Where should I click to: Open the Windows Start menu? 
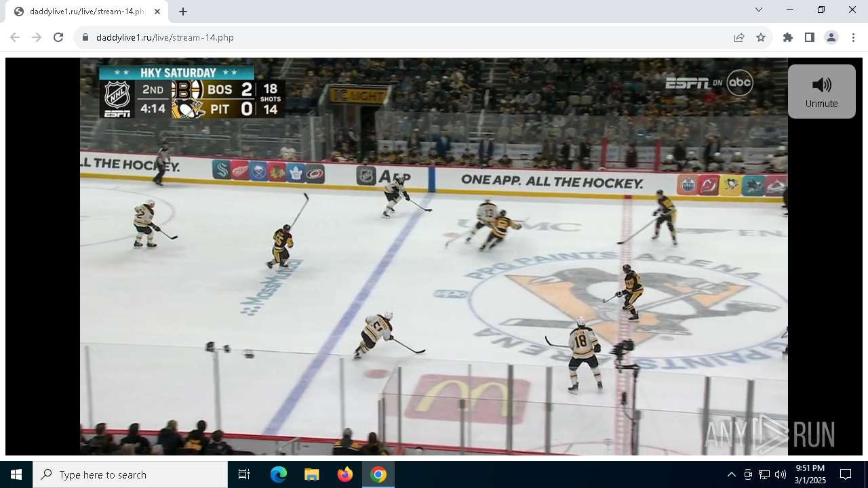click(x=16, y=474)
